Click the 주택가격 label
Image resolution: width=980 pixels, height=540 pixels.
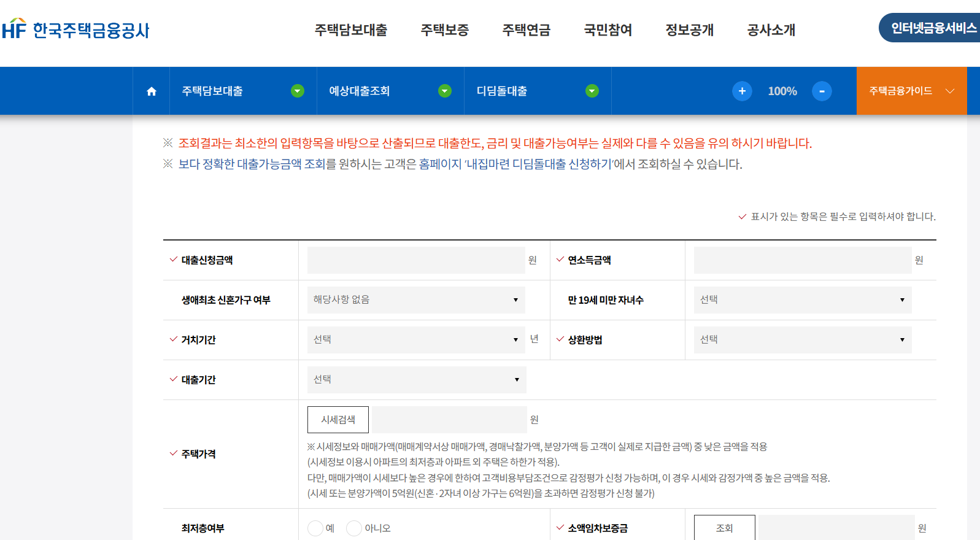[x=198, y=454]
